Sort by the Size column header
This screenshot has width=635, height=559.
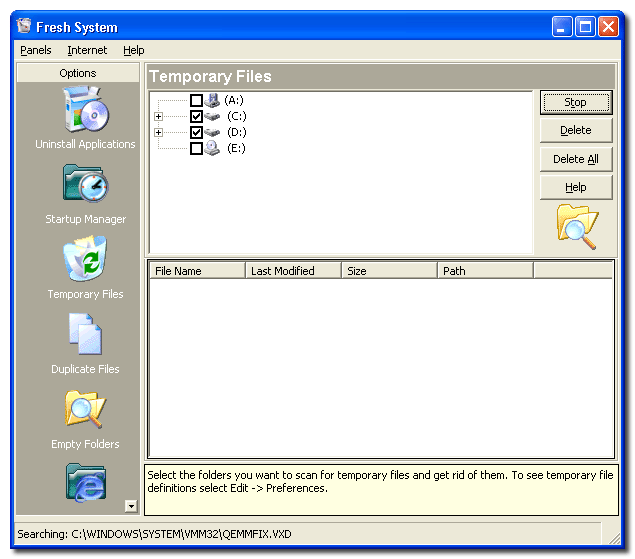click(390, 271)
